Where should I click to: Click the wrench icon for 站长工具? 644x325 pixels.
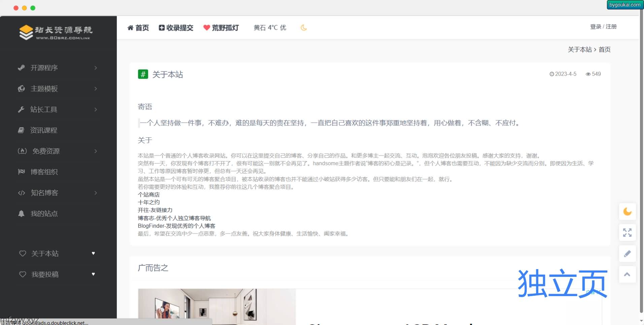click(21, 109)
